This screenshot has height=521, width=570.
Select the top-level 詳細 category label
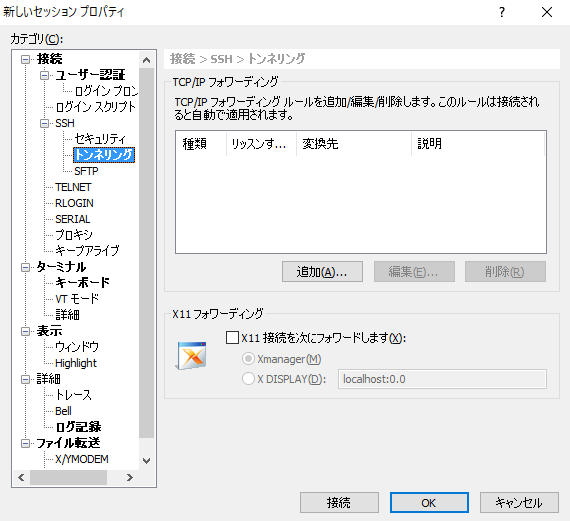point(48,379)
